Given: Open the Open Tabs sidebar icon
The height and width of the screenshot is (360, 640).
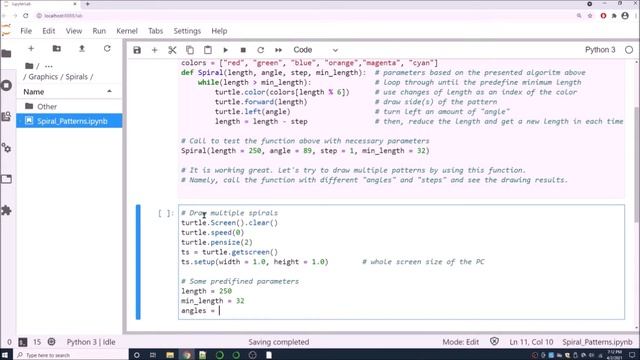Looking at the screenshot, I should pos(7,179).
